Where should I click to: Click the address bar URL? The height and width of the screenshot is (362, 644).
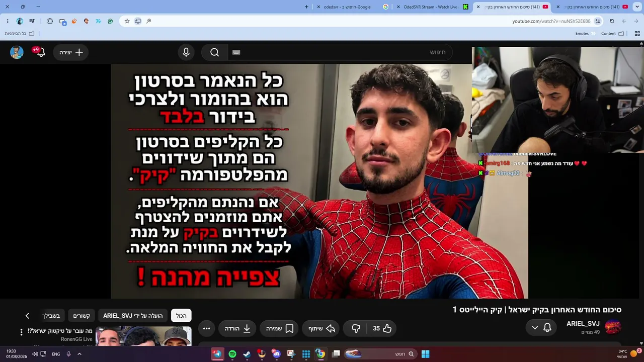click(x=551, y=21)
